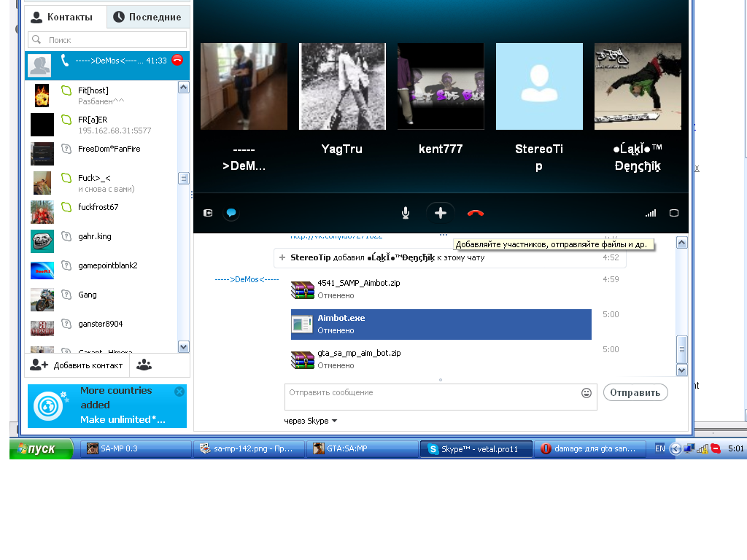Click the DeMos participant video tile
The width and height of the screenshot is (747, 560).
[244, 86]
